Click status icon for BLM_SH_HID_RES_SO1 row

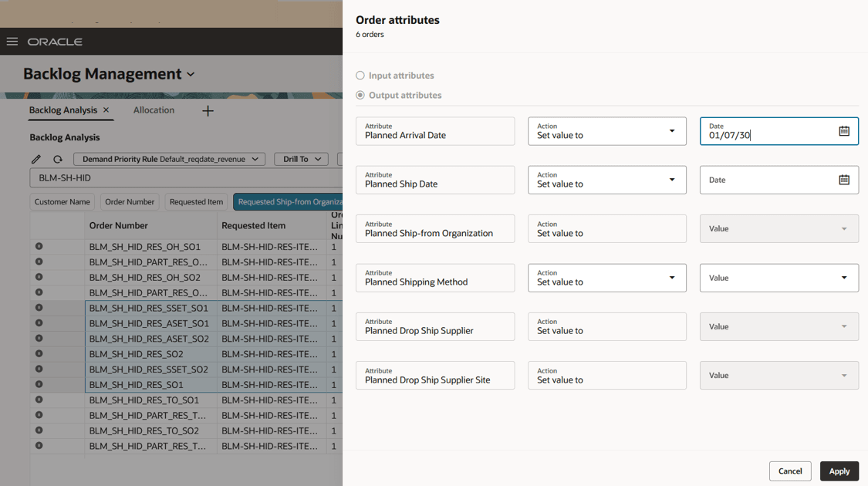(x=39, y=384)
